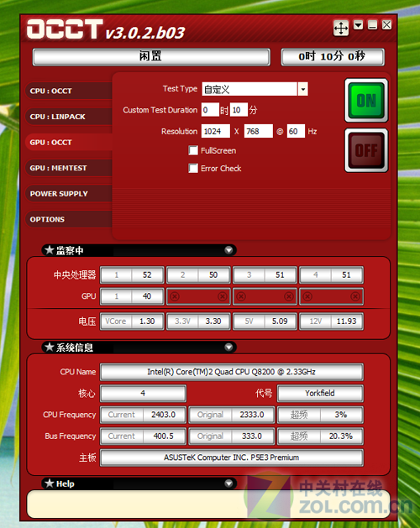
Task: Collapse the 监察中 monitoring section
Action: pyautogui.click(x=228, y=250)
